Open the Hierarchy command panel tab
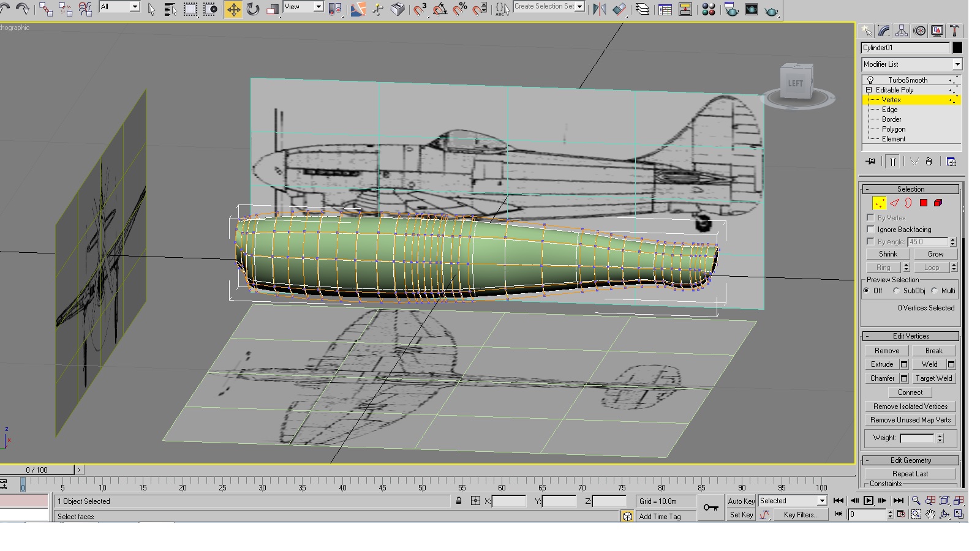The height and width of the screenshot is (551, 980). (x=902, y=31)
